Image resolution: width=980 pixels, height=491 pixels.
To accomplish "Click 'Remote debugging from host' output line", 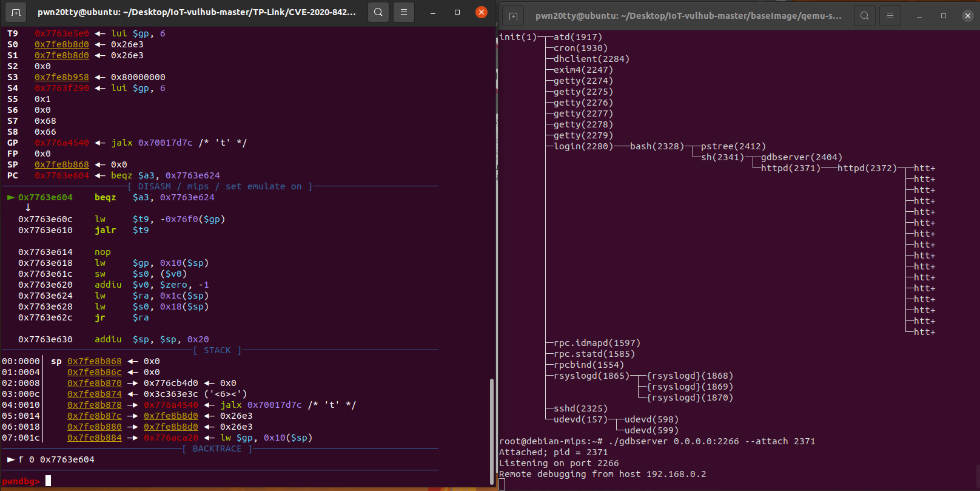I will pos(603,474).
